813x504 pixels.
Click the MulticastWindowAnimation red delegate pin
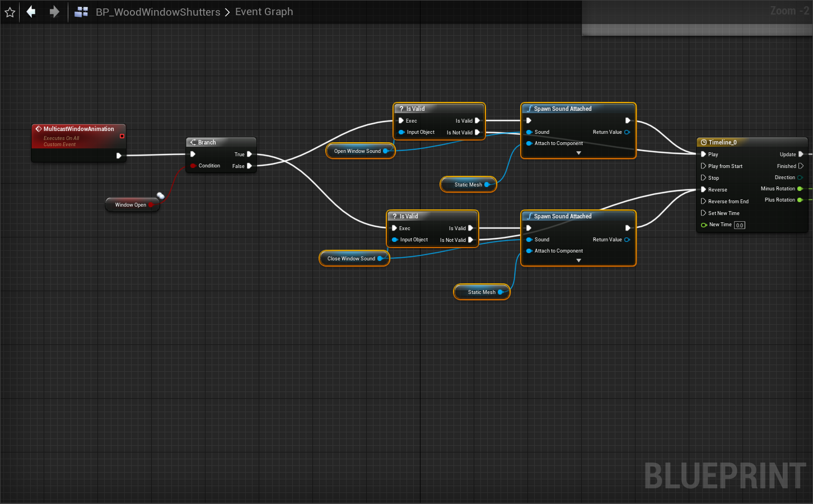122,136
